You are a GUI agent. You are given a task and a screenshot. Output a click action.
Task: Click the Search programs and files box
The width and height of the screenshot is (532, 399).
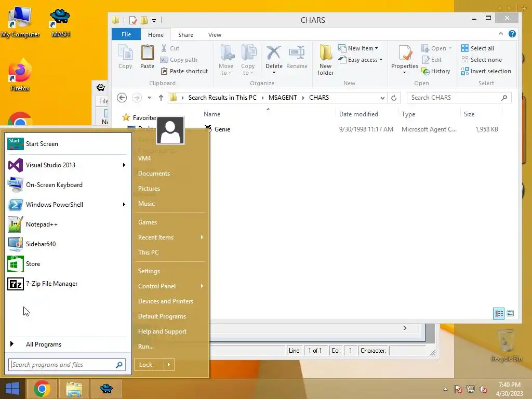pyautogui.click(x=67, y=365)
